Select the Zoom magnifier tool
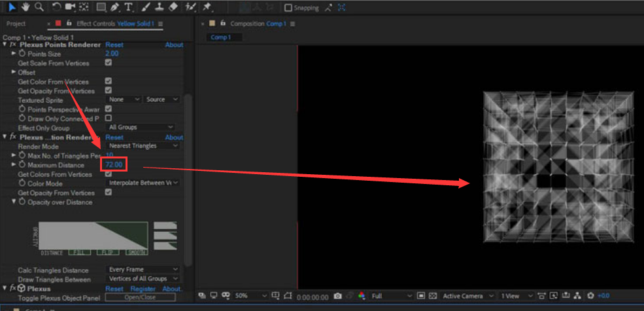The height and width of the screenshot is (311, 644). [x=39, y=7]
